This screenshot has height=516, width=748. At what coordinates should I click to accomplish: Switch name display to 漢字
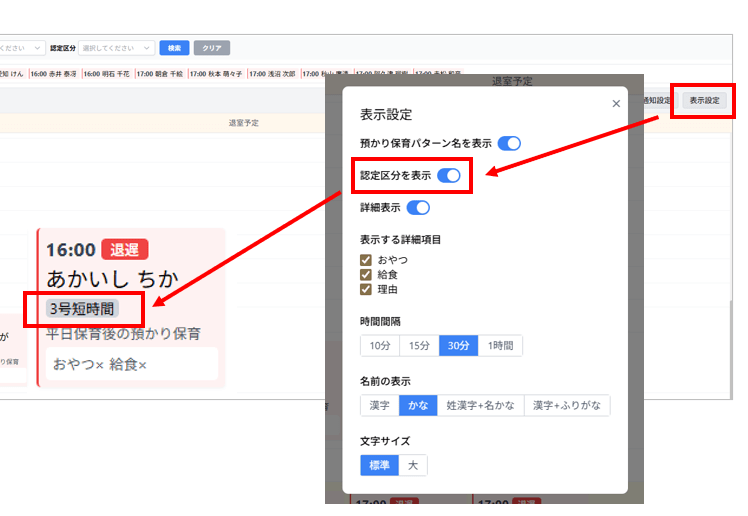point(380,406)
